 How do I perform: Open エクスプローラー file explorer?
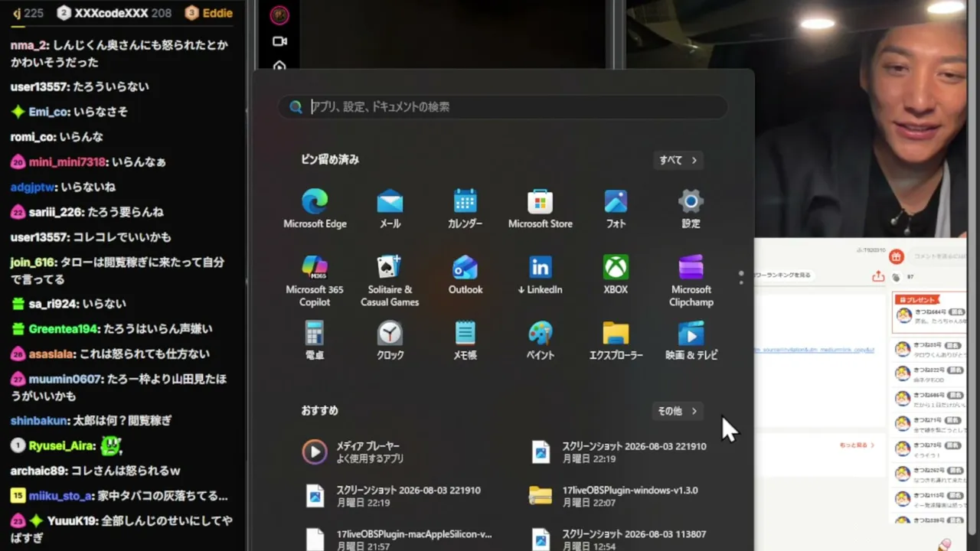[616, 340]
